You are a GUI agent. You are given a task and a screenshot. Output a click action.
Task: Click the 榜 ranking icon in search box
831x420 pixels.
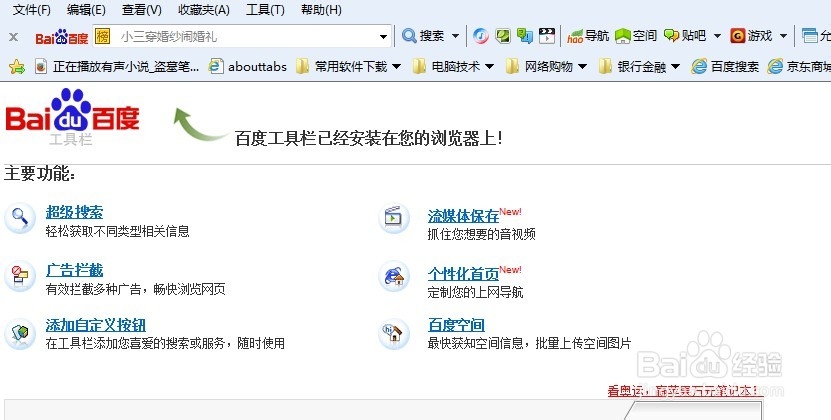click(102, 36)
